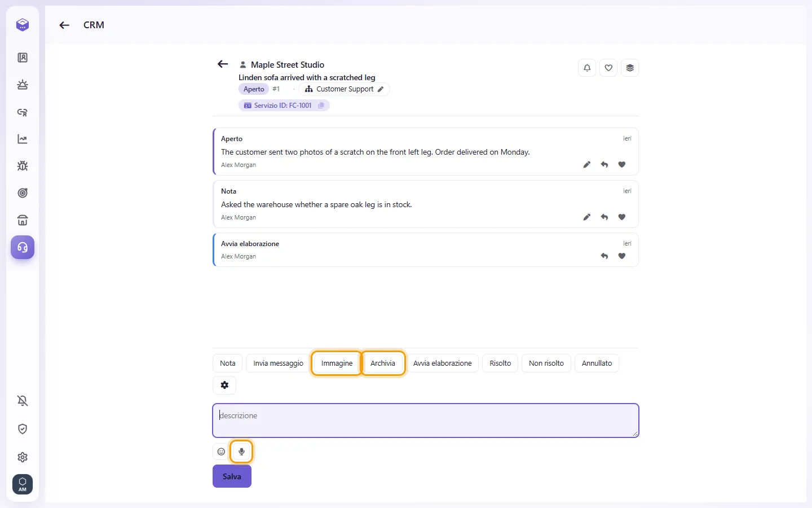Open the contacts icon in the sidebar
This screenshot has height=508, width=812.
[23, 58]
